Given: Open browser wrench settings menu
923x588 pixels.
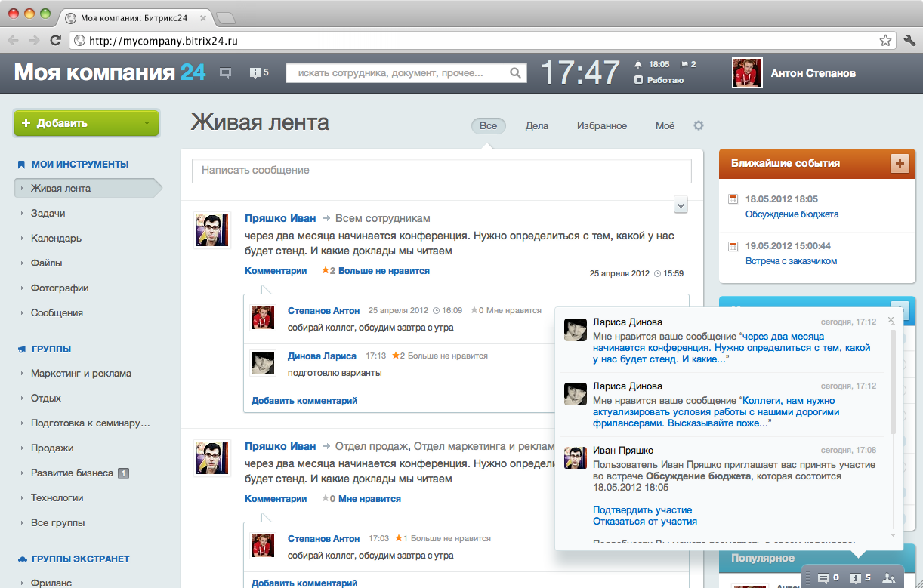Looking at the screenshot, I should coord(909,41).
